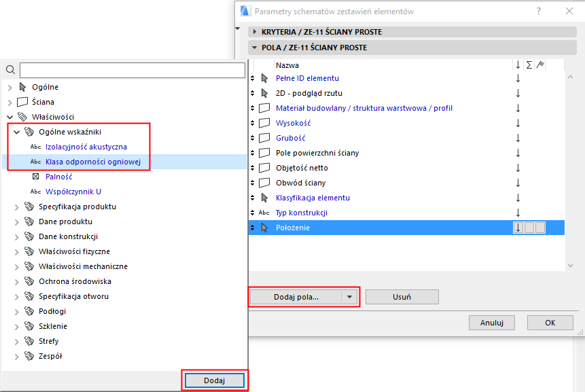Expand the Właściwości mechaniczne group
Screen dimensions: 585x392
click(x=17, y=267)
